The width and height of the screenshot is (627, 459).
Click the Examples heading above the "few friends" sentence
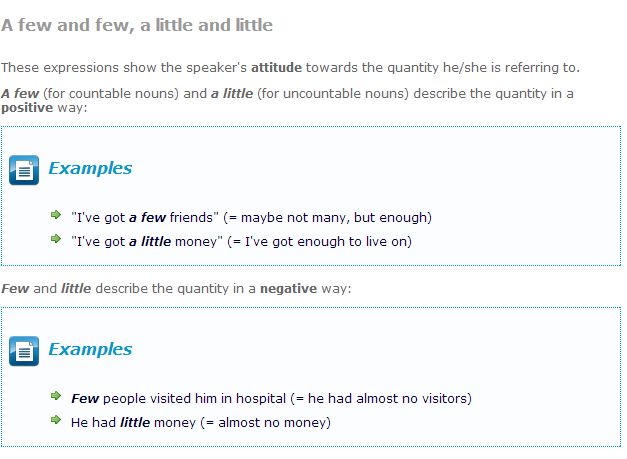[x=90, y=168]
